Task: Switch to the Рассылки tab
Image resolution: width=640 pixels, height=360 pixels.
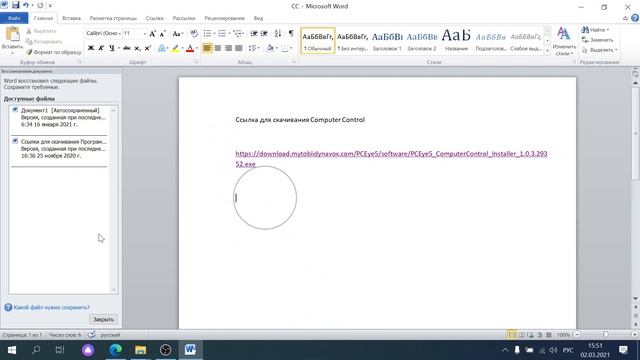Action: tap(184, 18)
